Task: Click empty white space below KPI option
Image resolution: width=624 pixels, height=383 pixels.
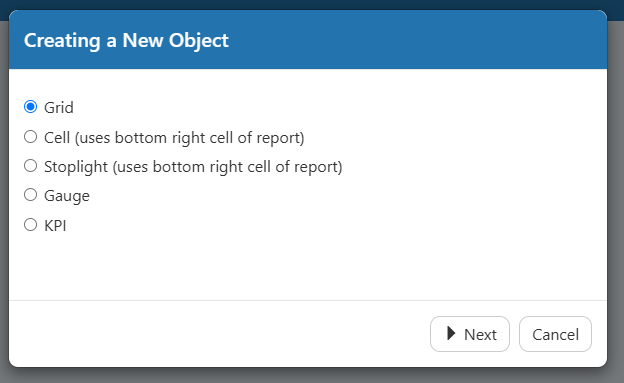Action: (308, 267)
